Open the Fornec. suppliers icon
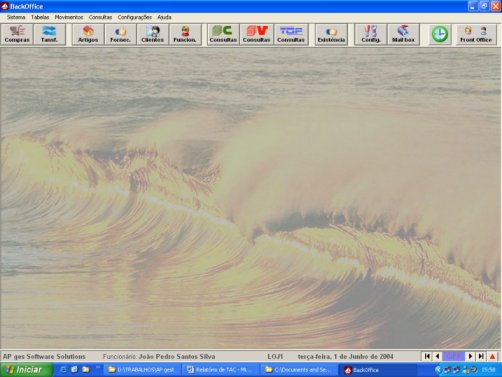The image size is (502, 377). point(120,34)
